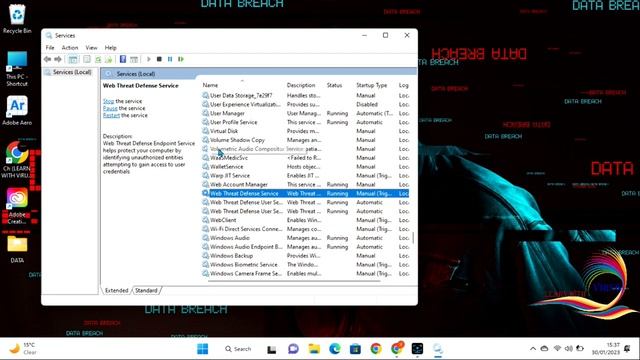Viewport: 640px width, 360px height.
Task: Select the Volume Shadow Copy service
Action: [305, 140]
